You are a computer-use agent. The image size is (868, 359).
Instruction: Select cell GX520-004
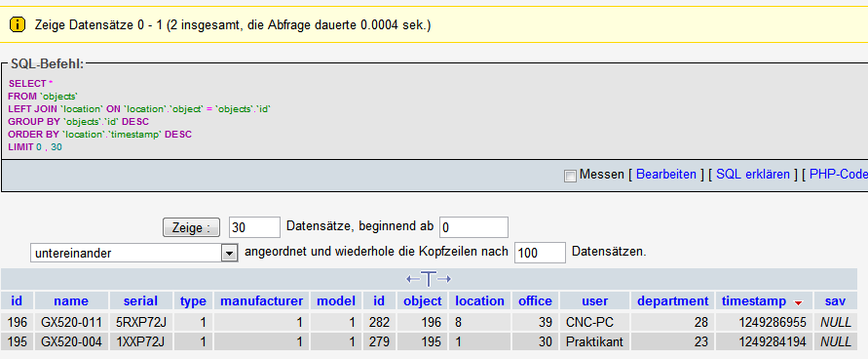point(71,342)
